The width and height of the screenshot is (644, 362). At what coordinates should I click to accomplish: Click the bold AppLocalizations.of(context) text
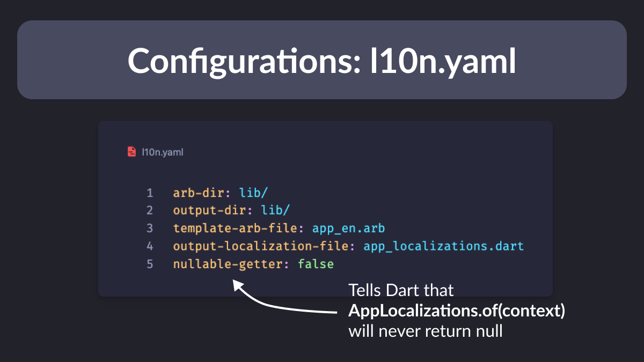(x=457, y=311)
